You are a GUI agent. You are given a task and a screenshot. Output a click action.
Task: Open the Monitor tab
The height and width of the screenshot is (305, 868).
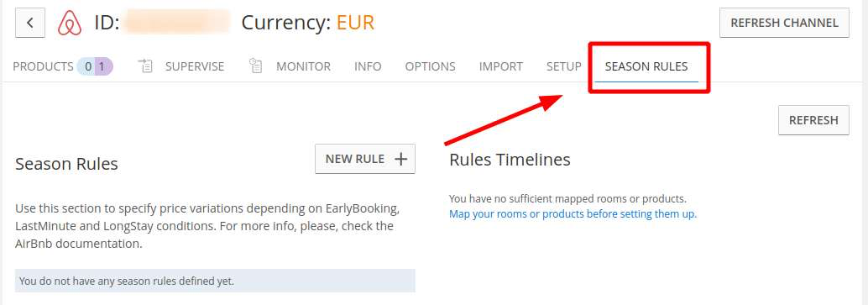303,66
